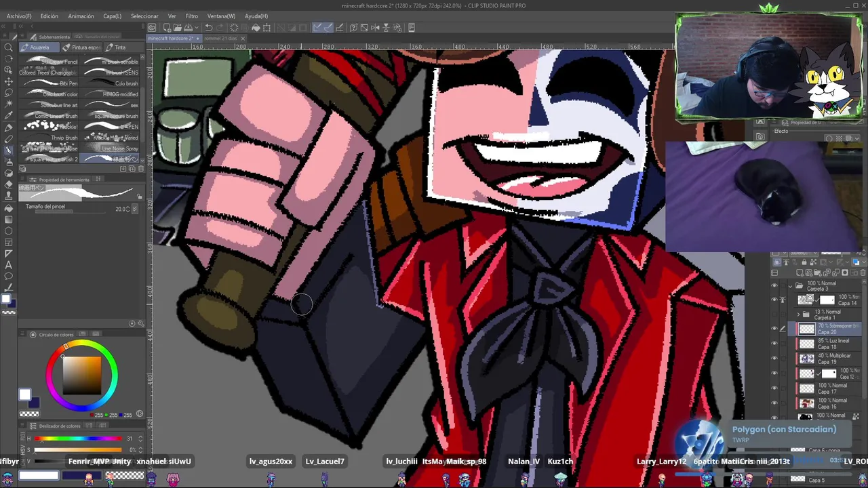Open the Archivo menu
868x488 pixels.
click(19, 16)
